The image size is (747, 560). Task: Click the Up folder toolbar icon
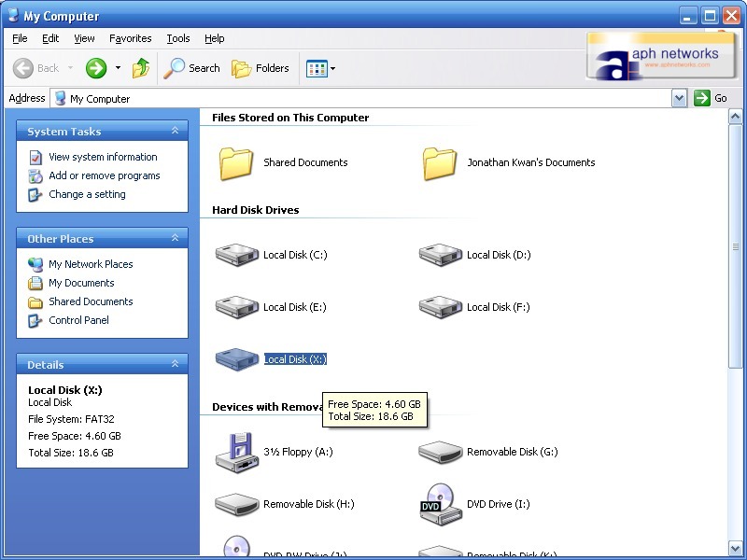coord(141,68)
